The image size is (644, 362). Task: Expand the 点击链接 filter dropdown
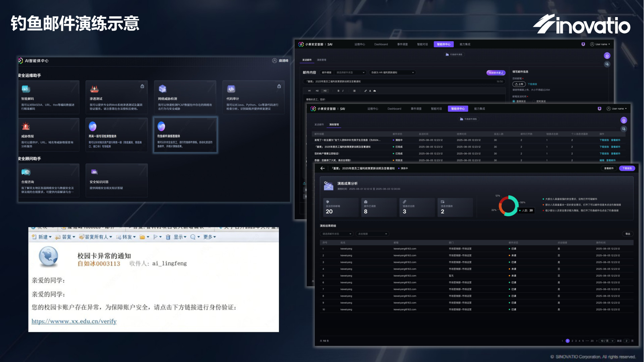[x=372, y=234]
